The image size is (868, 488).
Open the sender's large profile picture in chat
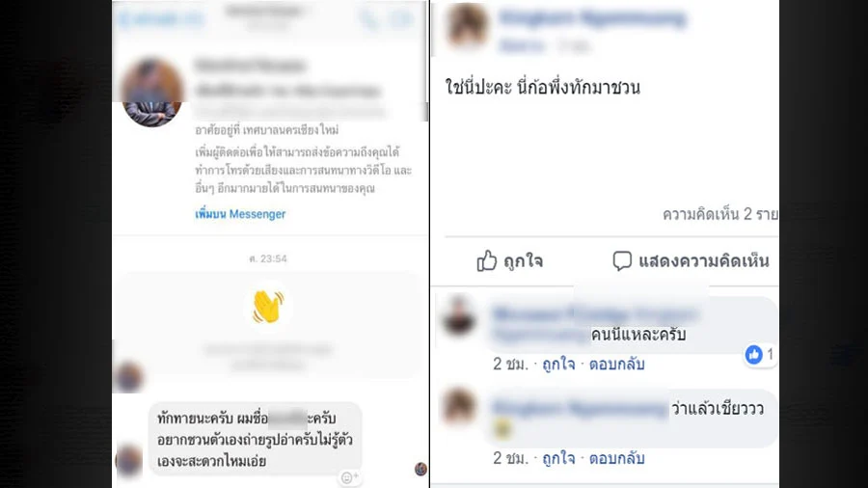pyautogui.click(x=151, y=93)
